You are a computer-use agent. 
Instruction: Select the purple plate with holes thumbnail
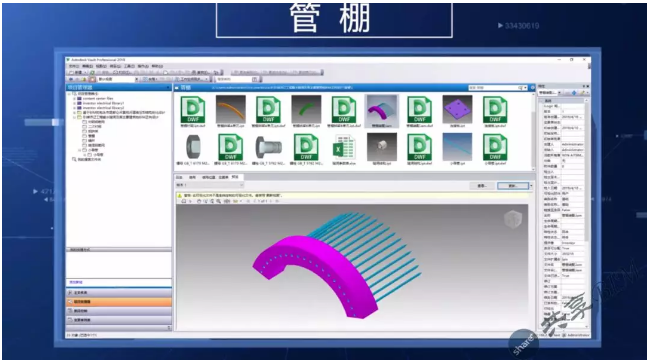457,109
